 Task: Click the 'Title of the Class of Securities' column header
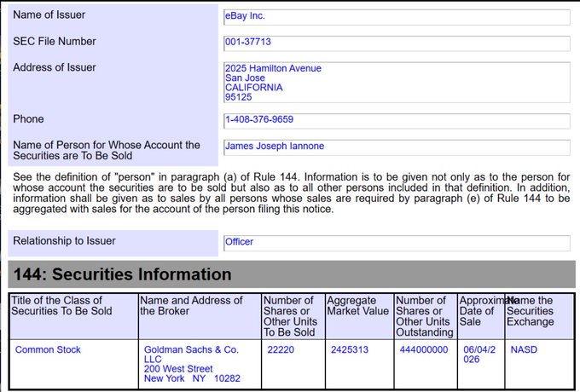coord(73,316)
